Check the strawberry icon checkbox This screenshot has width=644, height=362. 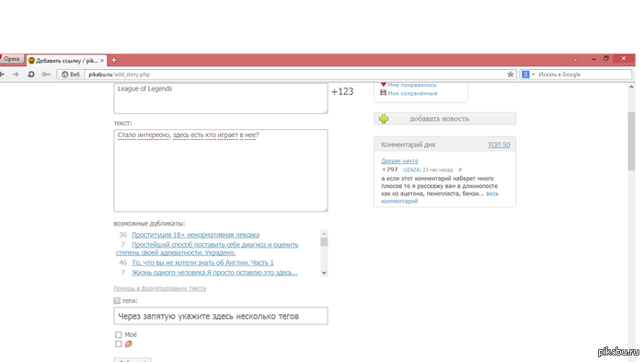119,344
